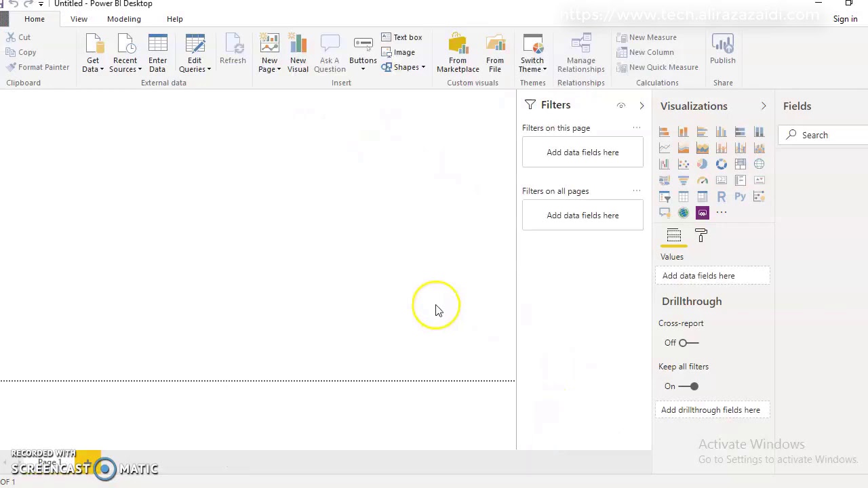Select the pie chart visualization

[703, 164]
